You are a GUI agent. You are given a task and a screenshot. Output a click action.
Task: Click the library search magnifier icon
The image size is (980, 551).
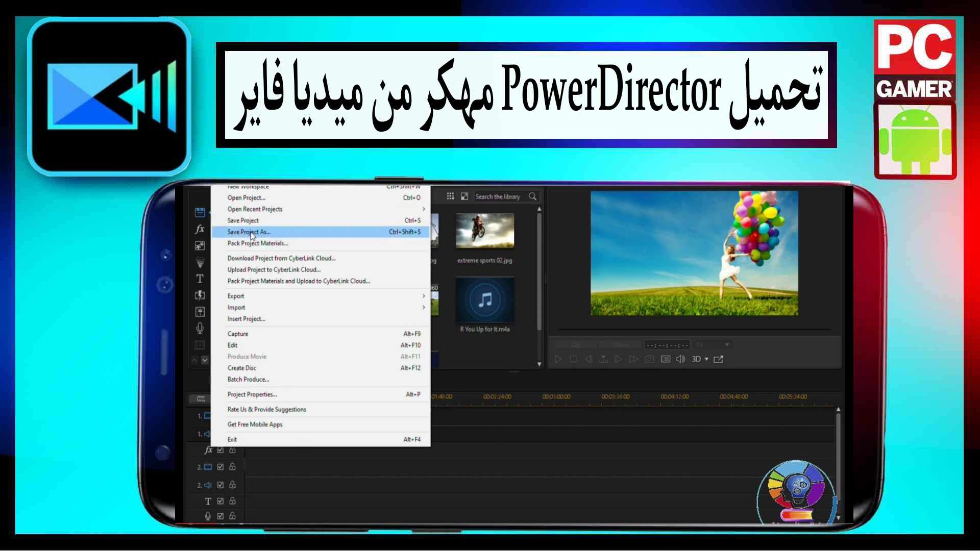click(532, 196)
